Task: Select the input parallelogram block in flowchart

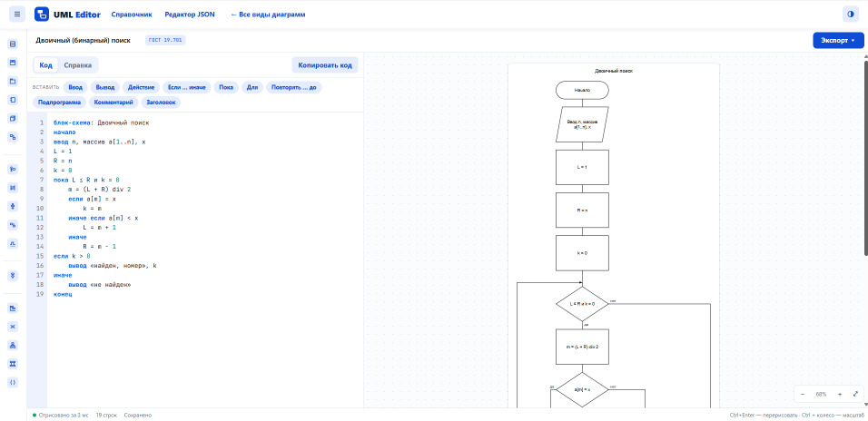Action: (582, 124)
